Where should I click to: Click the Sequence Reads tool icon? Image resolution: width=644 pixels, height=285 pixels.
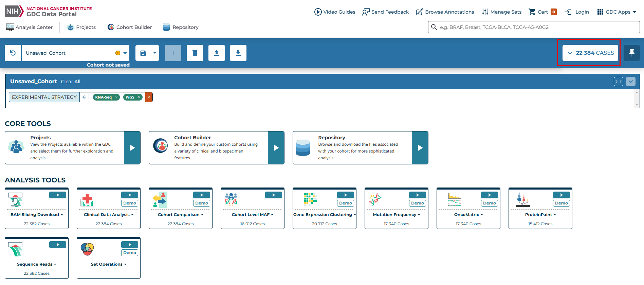pos(15,249)
